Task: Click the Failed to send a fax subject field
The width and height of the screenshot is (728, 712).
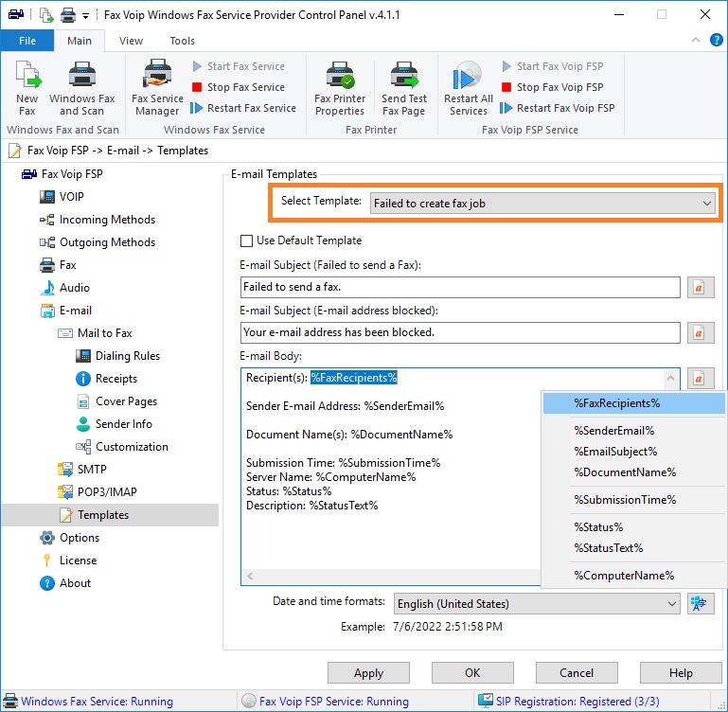Action: pos(460,288)
